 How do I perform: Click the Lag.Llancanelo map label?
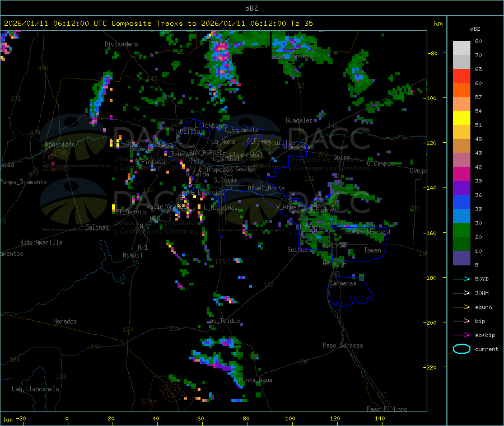tap(35, 389)
